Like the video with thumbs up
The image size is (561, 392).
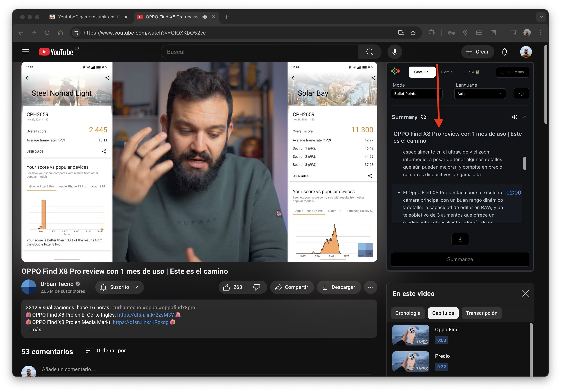[233, 287]
